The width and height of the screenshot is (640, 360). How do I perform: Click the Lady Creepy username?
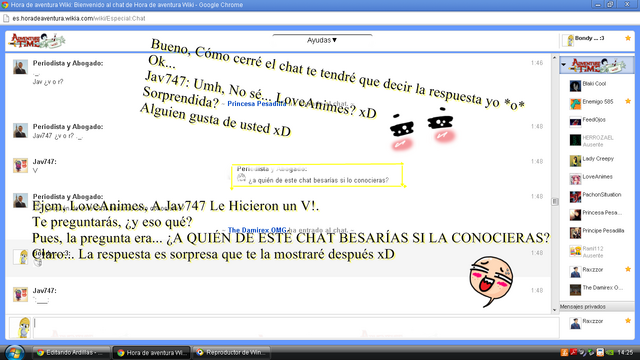coord(598,159)
